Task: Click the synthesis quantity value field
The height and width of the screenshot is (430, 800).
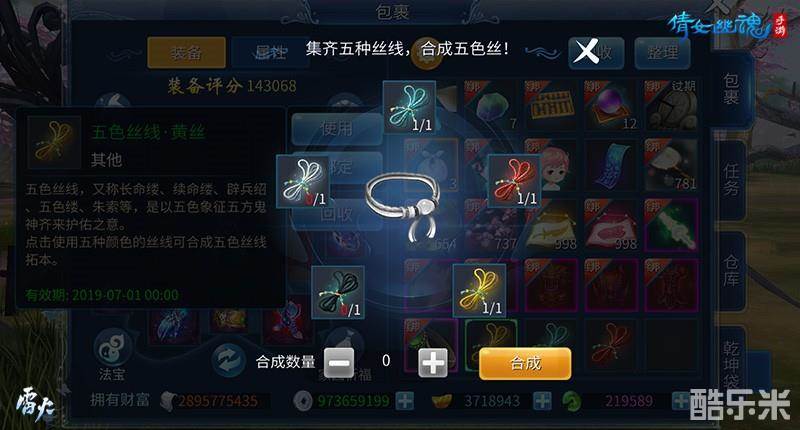Action: [386, 361]
